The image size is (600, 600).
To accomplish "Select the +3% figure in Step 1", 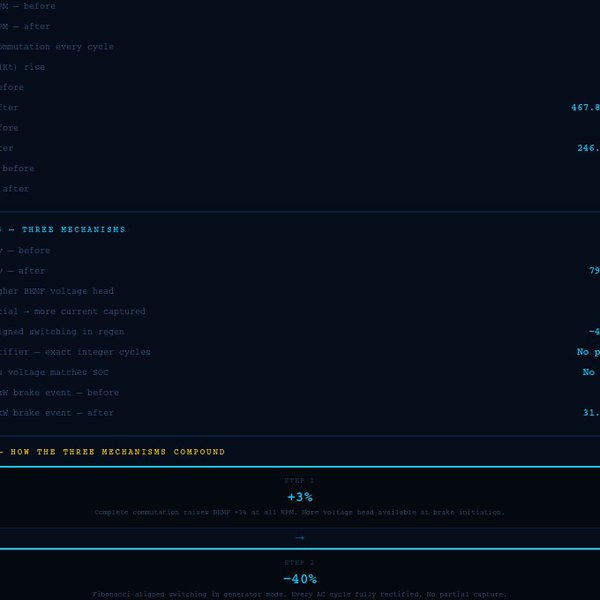I will [x=300, y=497].
